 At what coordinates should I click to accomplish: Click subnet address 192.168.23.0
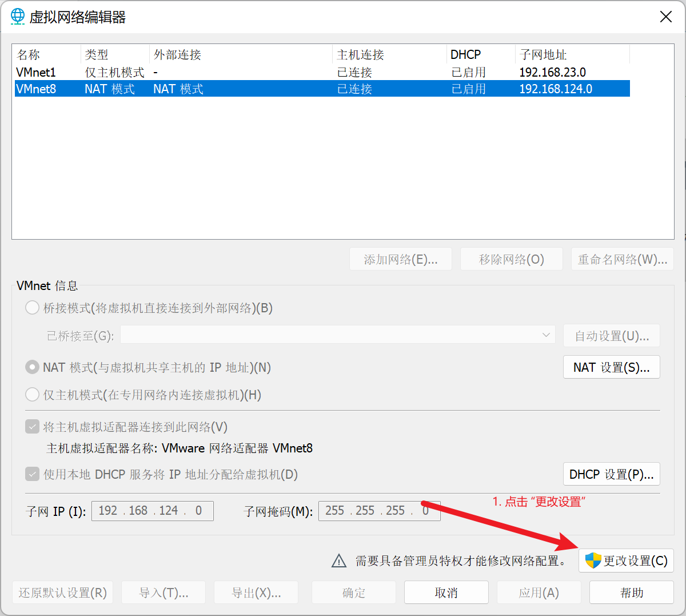552,72
